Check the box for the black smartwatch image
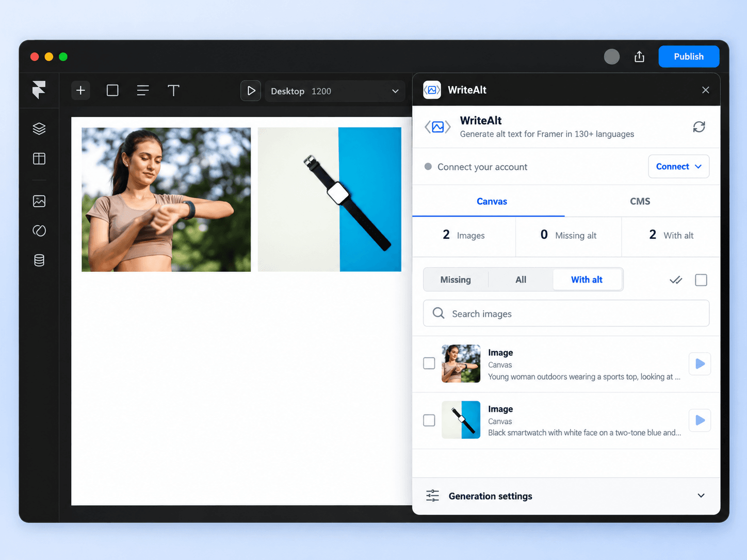The width and height of the screenshot is (747, 560). [x=429, y=420]
